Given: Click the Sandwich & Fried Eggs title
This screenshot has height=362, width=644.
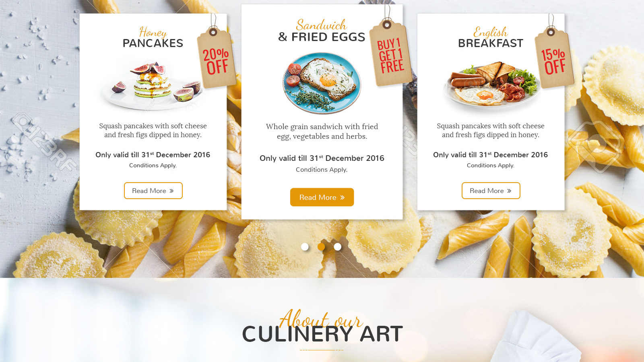Looking at the screenshot, I should click(322, 31).
